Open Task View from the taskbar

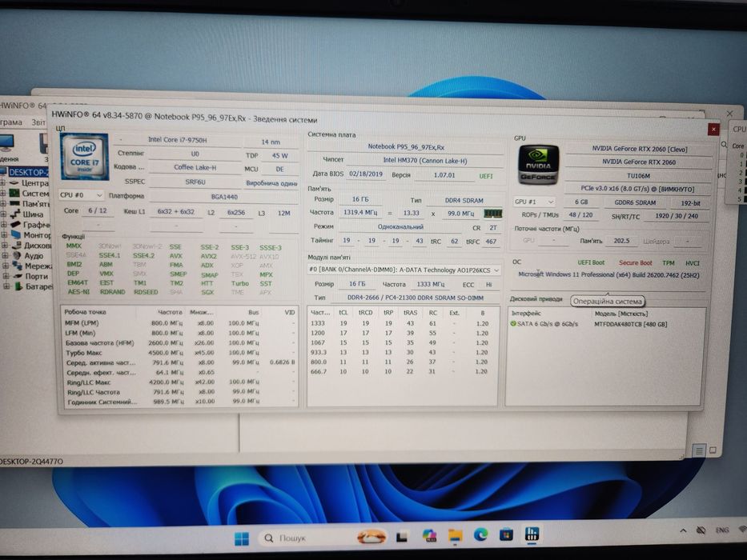click(402, 538)
